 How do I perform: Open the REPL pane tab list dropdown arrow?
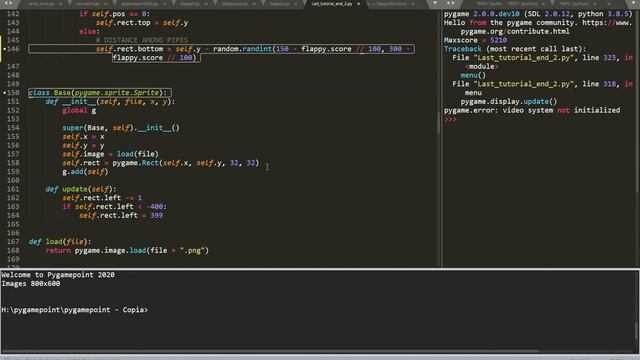[x=633, y=3]
